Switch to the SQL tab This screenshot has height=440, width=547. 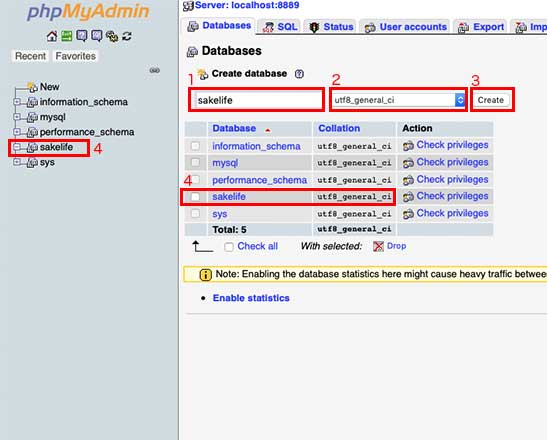coord(280,27)
